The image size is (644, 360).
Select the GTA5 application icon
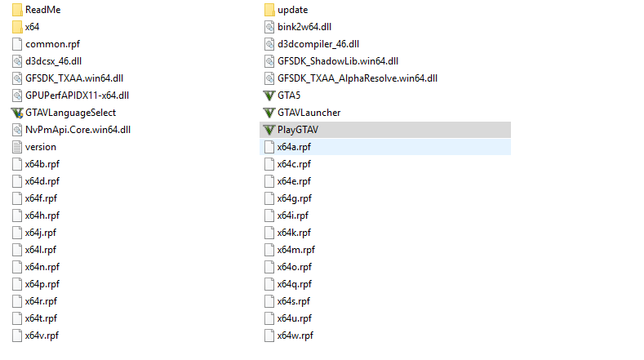coord(269,96)
